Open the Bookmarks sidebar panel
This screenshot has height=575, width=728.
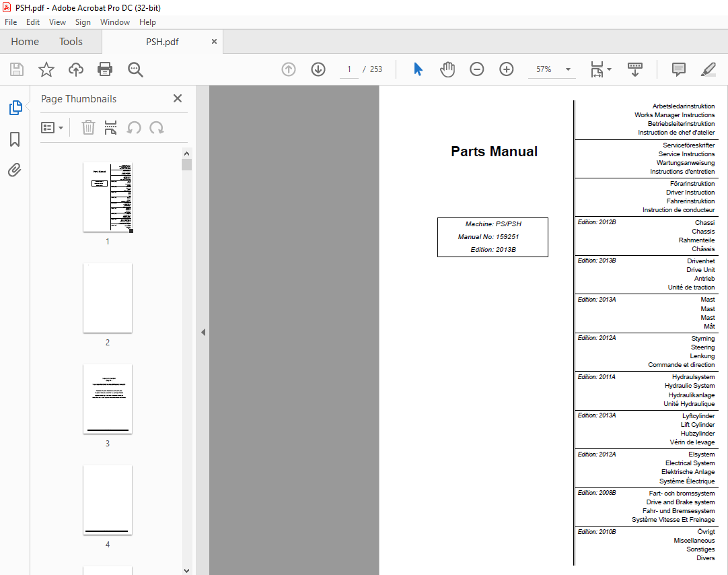coord(15,139)
